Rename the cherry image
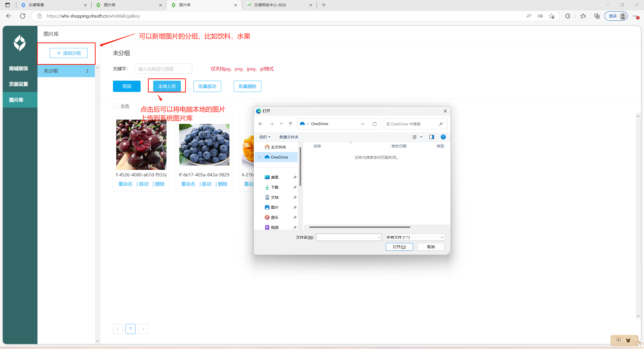 pos(125,184)
